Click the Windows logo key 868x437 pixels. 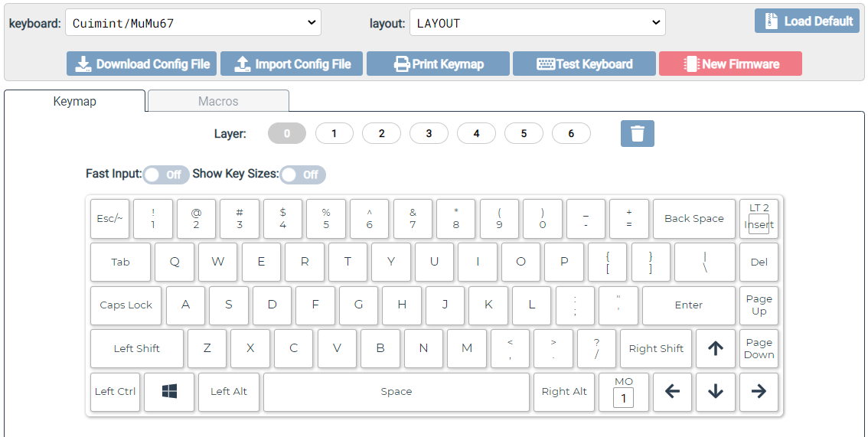pos(169,392)
